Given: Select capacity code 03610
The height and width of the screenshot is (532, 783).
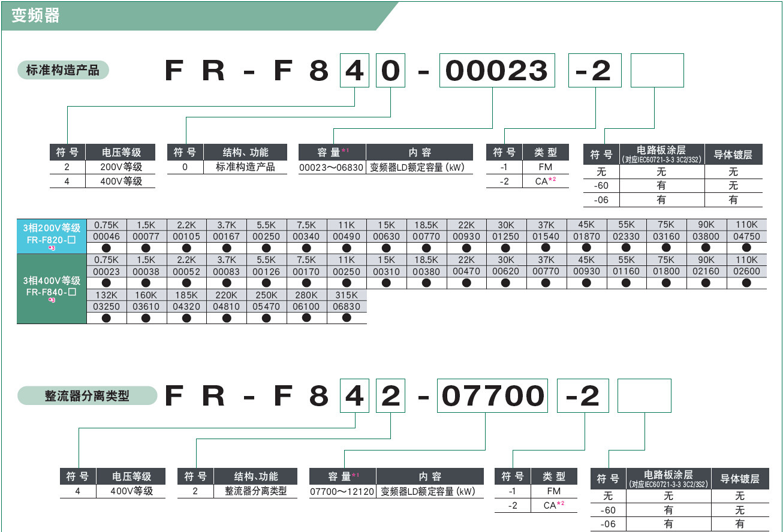Looking at the screenshot, I should [x=146, y=306].
